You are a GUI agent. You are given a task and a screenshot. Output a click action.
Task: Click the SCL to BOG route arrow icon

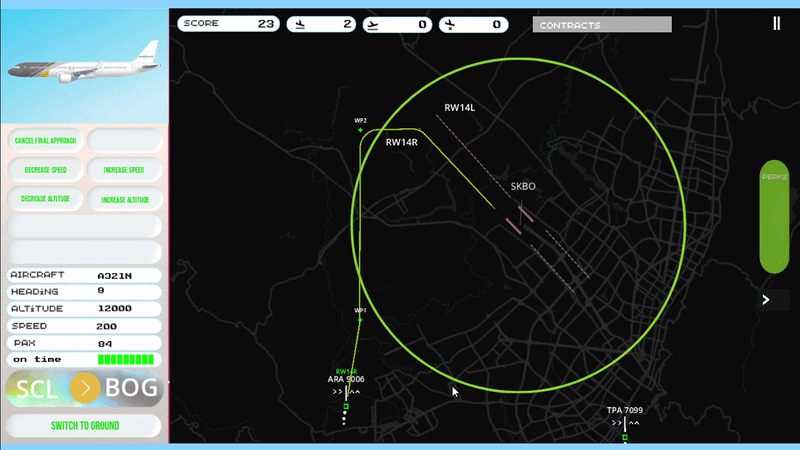pyautogui.click(x=85, y=388)
